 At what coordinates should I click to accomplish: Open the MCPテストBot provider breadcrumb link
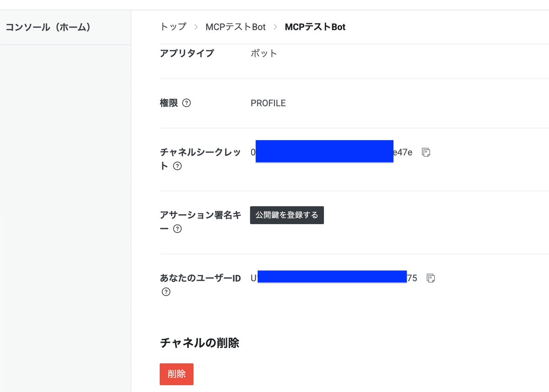point(236,27)
